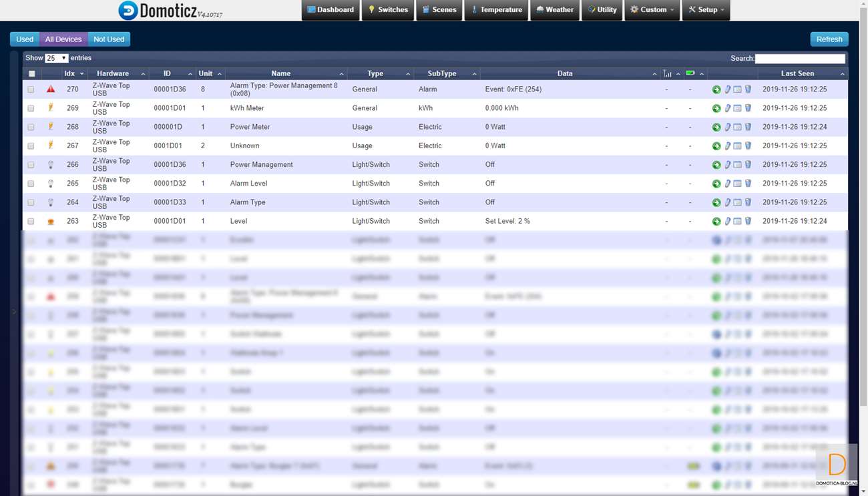Screen dimensions: 868x496
Task: Click trash icon for device 267 Unknown
Action: (748, 146)
